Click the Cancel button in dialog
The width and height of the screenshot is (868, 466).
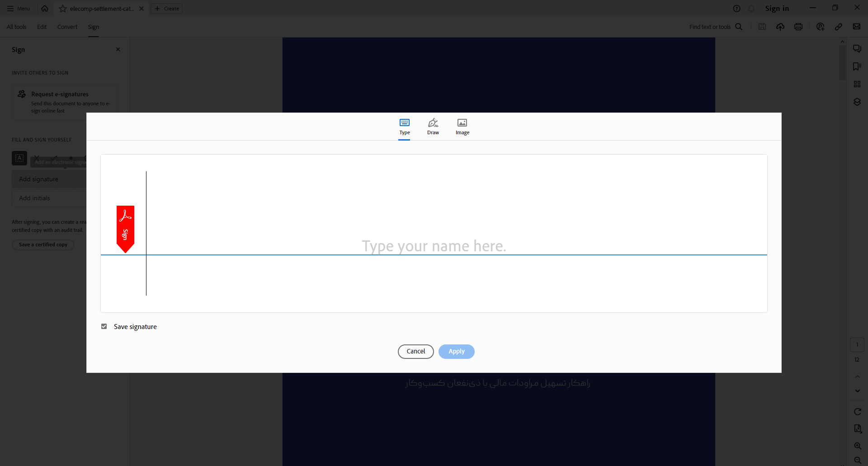tap(415, 351)
